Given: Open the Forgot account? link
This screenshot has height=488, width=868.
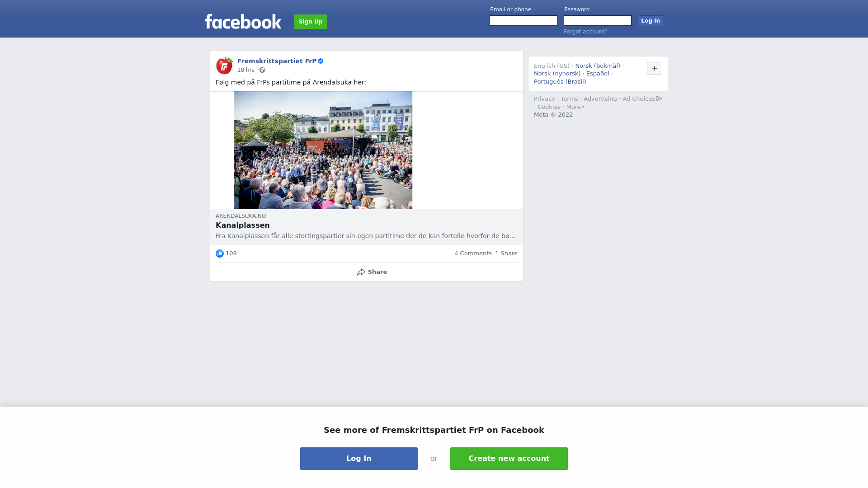Looking at the screenshot, I should click(x=585, y=32).
